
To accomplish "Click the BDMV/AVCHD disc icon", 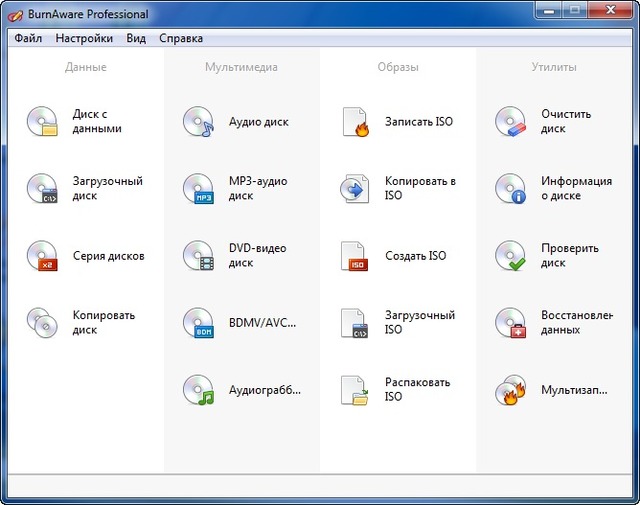I will pos(198,322).
